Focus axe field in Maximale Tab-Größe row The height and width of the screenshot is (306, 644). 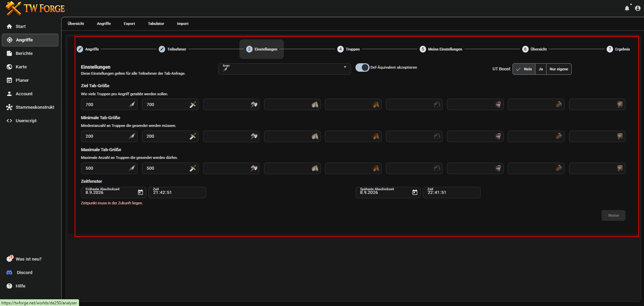pos(231,168)
